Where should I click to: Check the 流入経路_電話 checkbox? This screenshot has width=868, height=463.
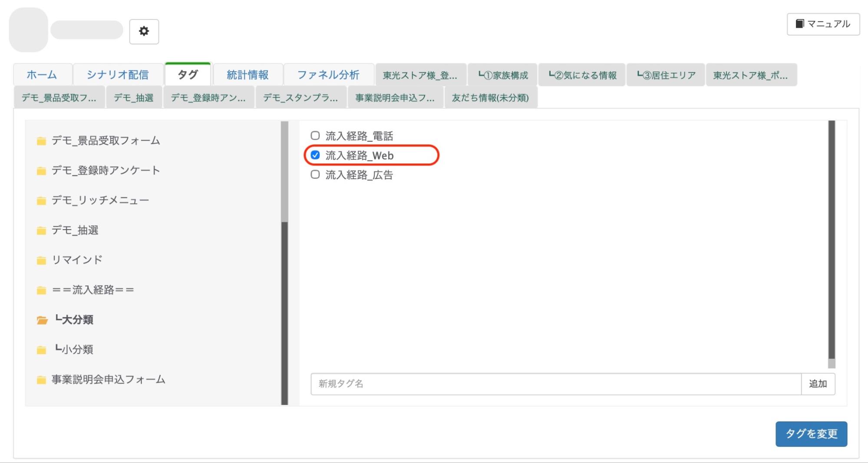315,135
